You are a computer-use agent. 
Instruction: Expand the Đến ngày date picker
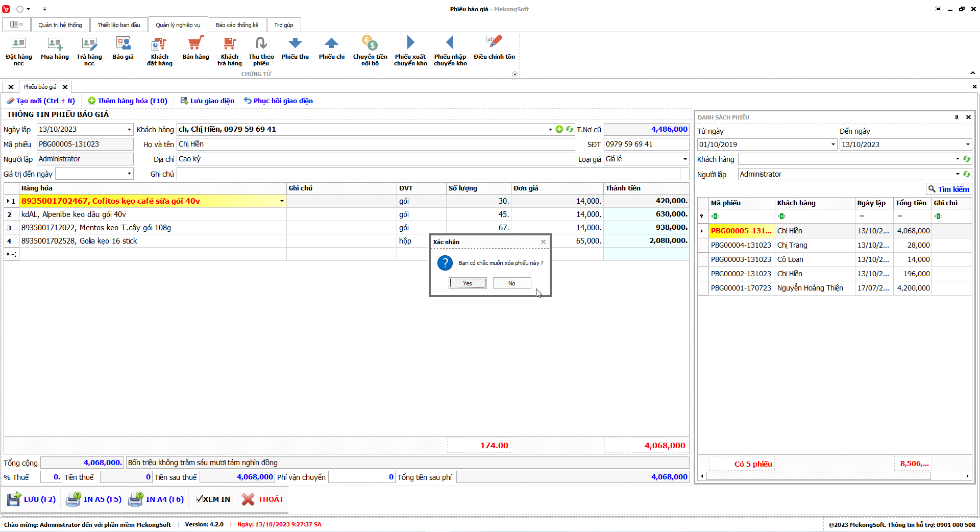967,144
